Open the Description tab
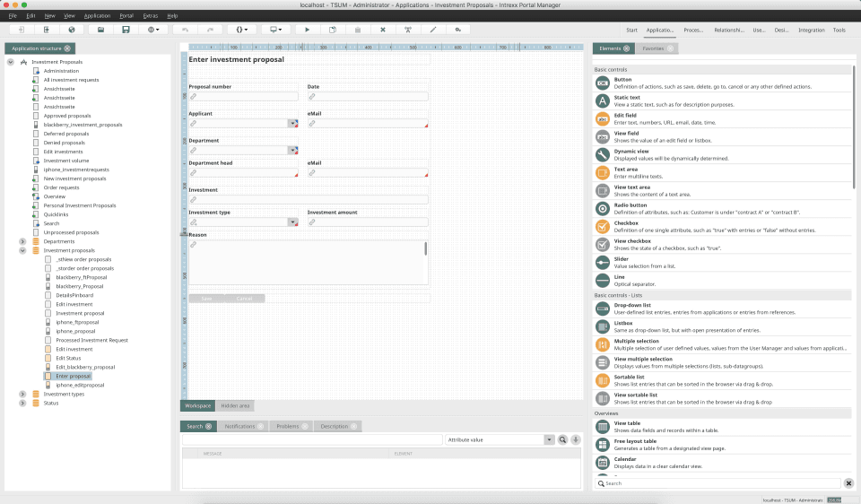 [x=338, y=426]
